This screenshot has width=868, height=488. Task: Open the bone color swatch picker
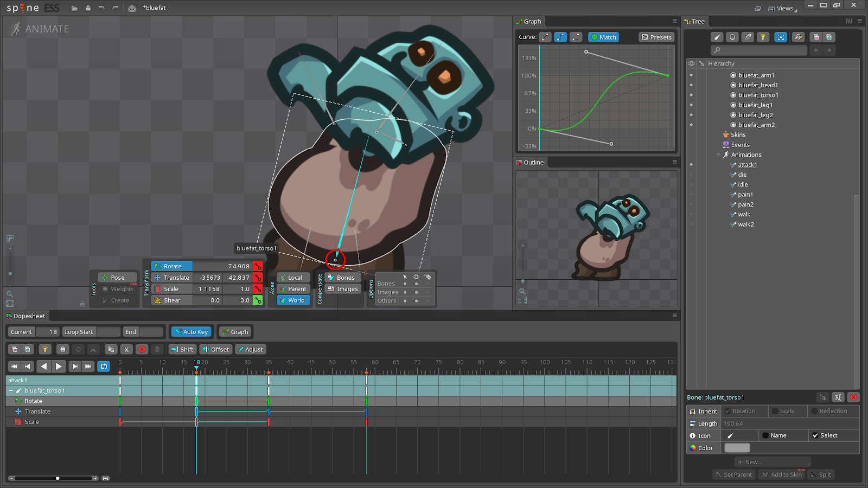(x=736, y=447)
